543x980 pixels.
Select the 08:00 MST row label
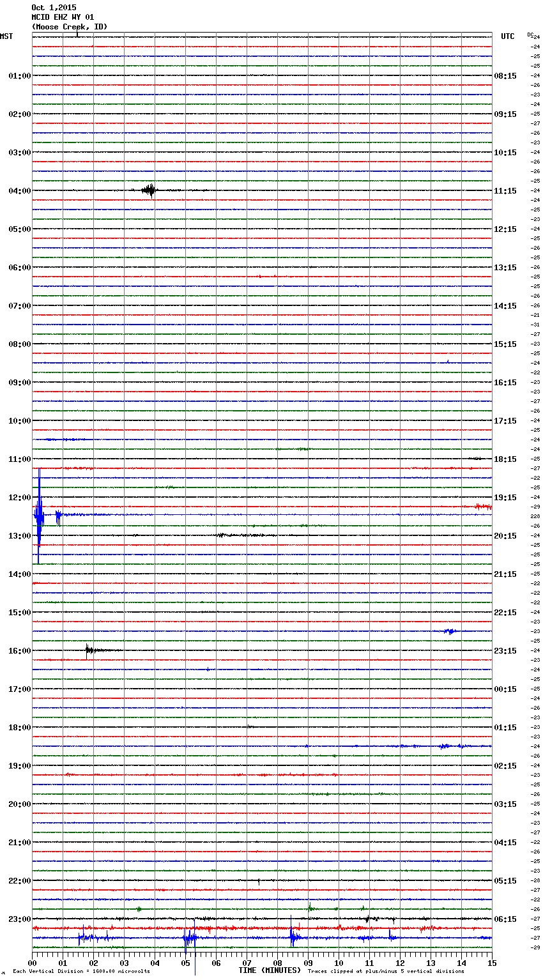pyautogui.click(x=19, y=344)
